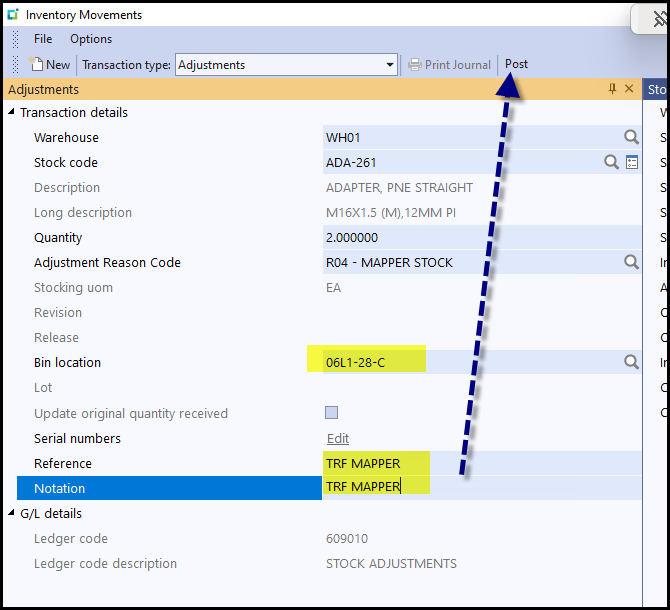Screen dimensions: 670x610
Task: Click Stock code search magnifier icon
Action: pos(611,162)
